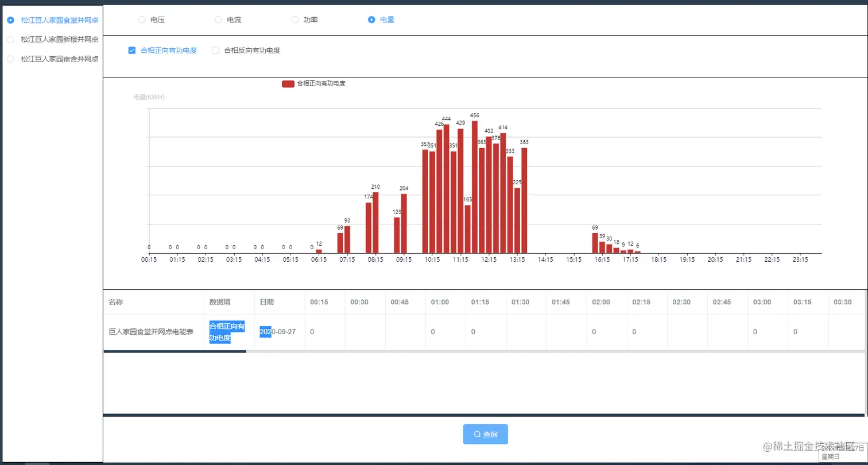Image resolution: width=868 pixels, height=465 pixels.
Task: Click the magnifier icon in 查询 button
Action: tap(477, 435)
